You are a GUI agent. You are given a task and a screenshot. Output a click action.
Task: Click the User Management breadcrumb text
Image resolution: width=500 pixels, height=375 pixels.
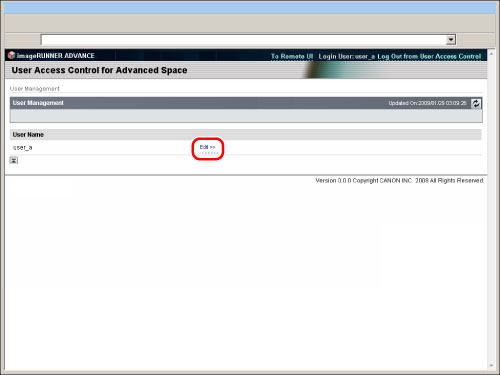(x=35, y=89)
